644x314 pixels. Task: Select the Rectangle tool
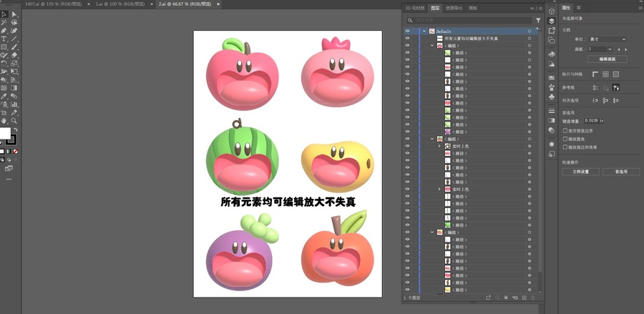click(x=4, y=46)
